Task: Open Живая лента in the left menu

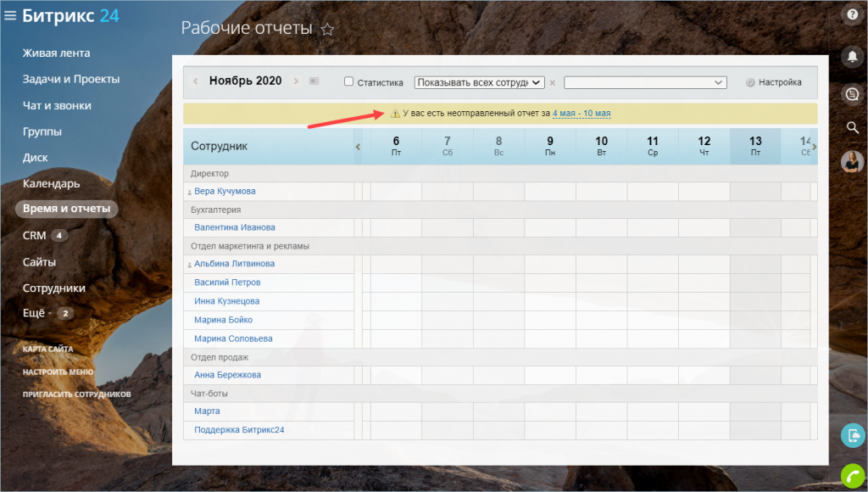Action: click(56, 53)
